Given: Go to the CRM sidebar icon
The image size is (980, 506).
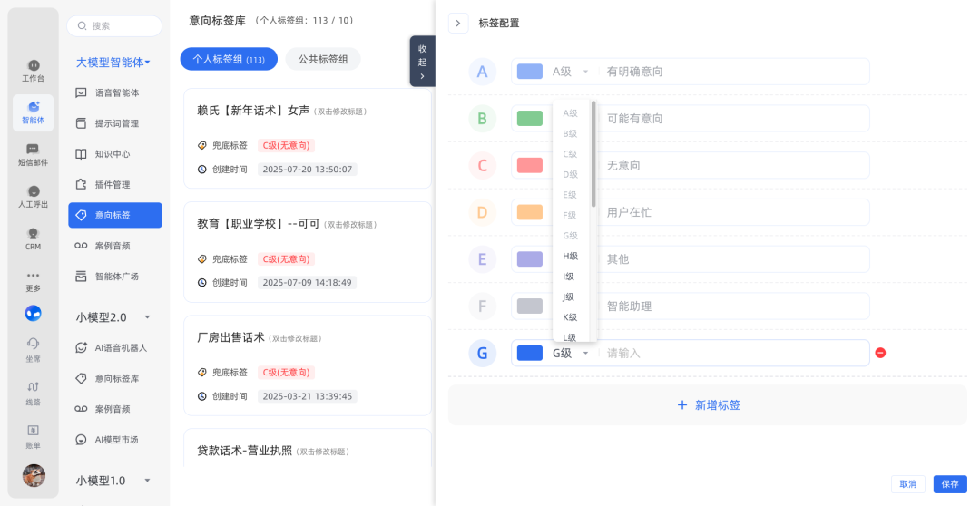Looking at the screenshot, I should 34,238.
